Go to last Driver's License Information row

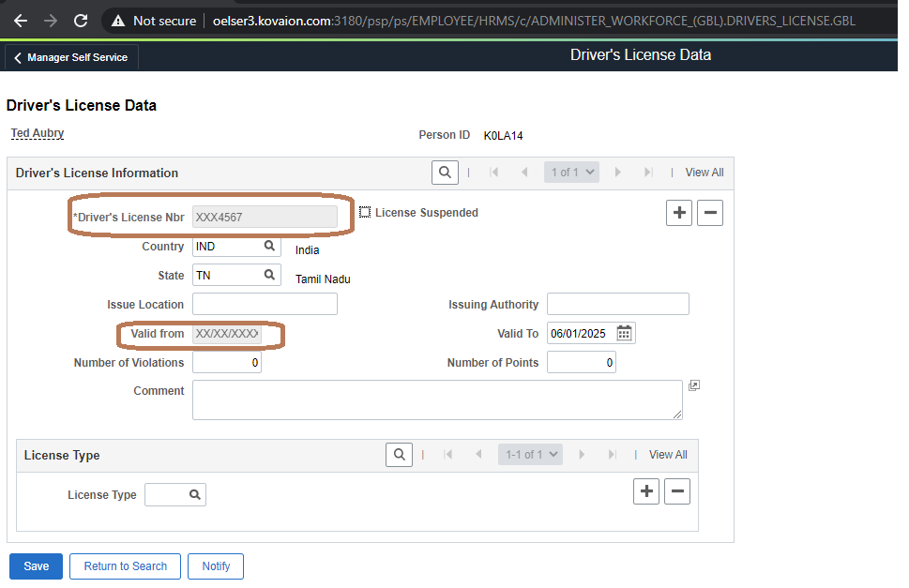point(648,172)
